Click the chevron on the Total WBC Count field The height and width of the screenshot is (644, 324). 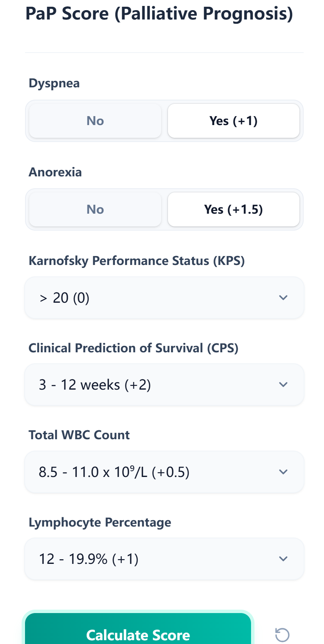283,471
